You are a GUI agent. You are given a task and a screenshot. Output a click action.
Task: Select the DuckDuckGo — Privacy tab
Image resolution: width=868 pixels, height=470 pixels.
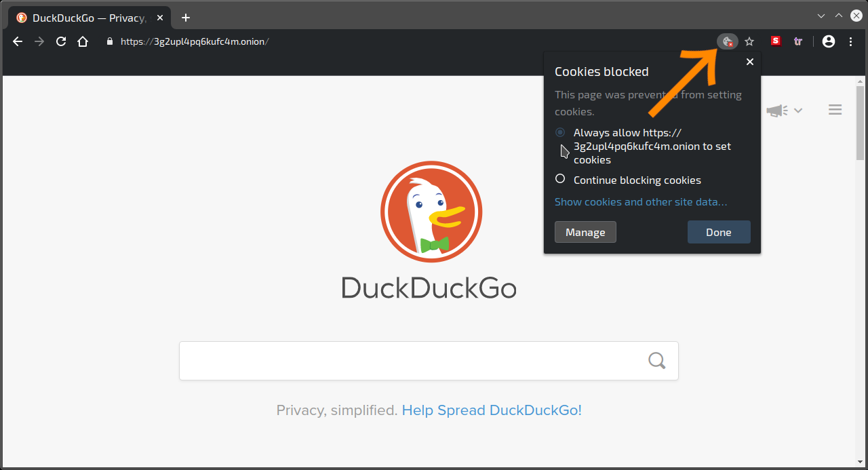pyautogui.click(x=89, y=18)
